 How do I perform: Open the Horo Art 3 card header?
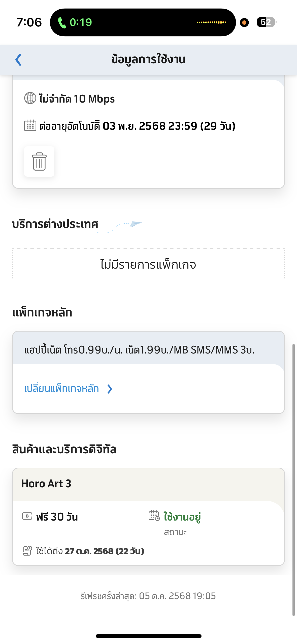pyautogui.click(x=148, y=484)
